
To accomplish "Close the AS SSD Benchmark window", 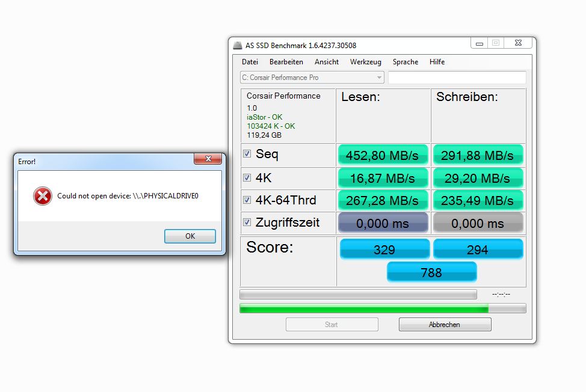I will point(518,43).
